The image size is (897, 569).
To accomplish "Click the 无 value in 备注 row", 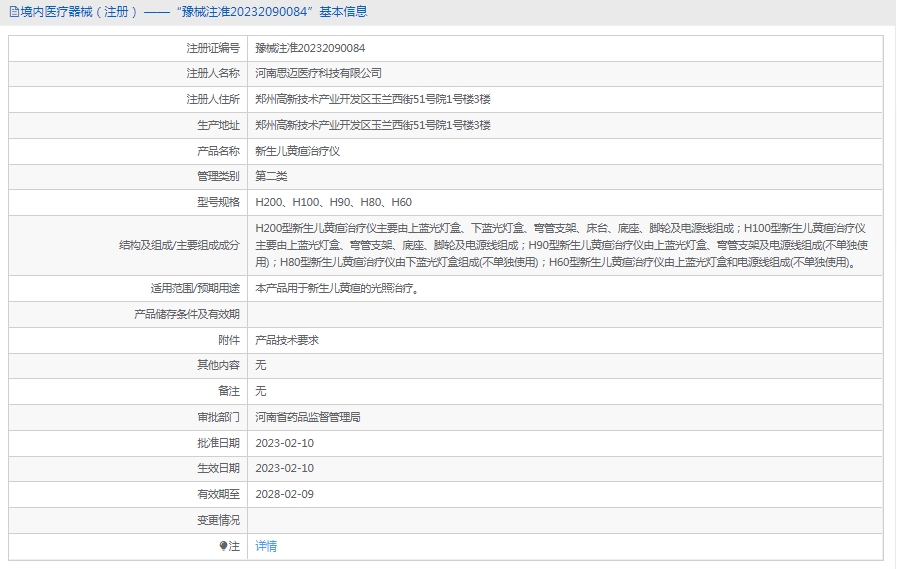I will pos(261,391).
